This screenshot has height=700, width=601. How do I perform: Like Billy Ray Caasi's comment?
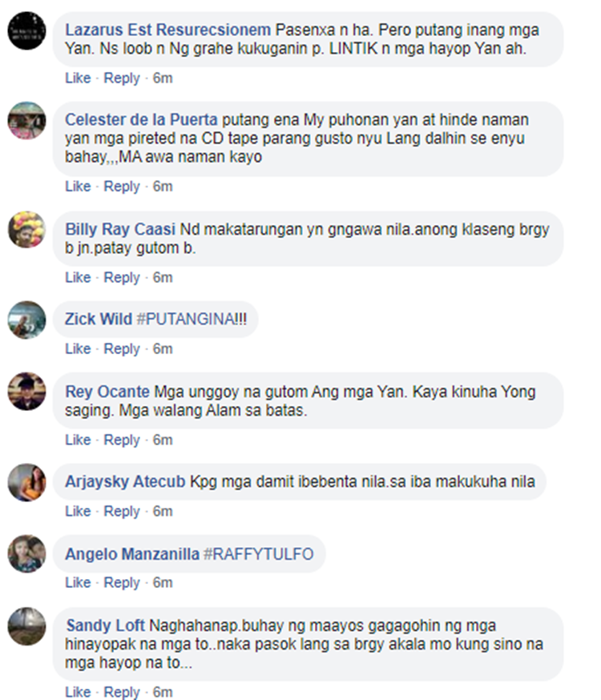(x=78, y=277)
